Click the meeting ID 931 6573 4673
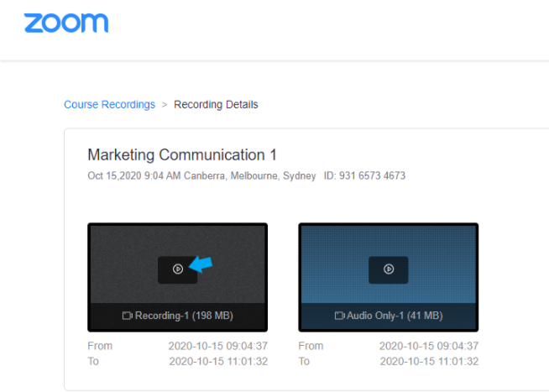This screenshot has height=392, width=549. (364, 175)
